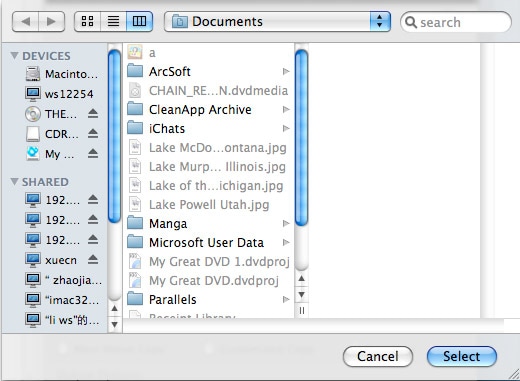Open the Microsoft User Data folder

point(206,242)
